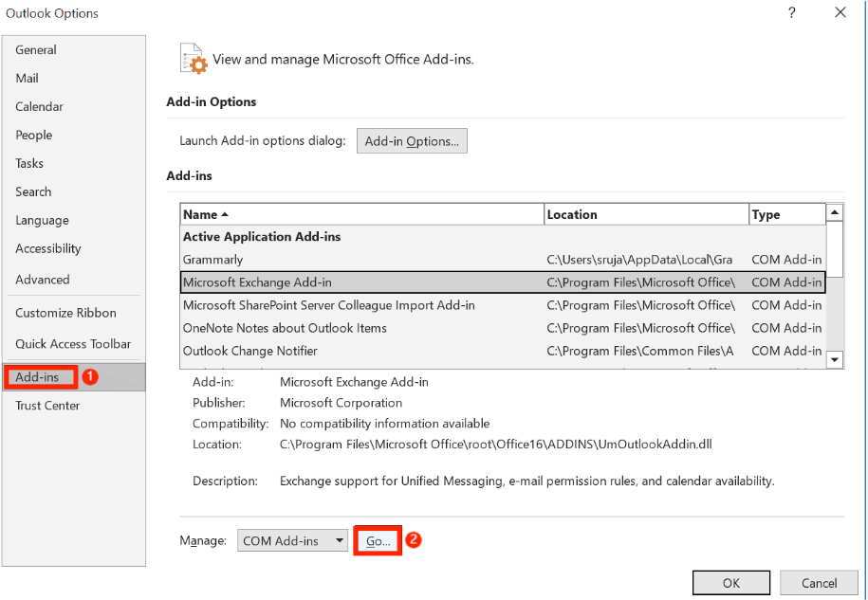Select the Microsoft Exchange Add-in row
This screenshot has height=600, width=868.
(x=503, y=282)
